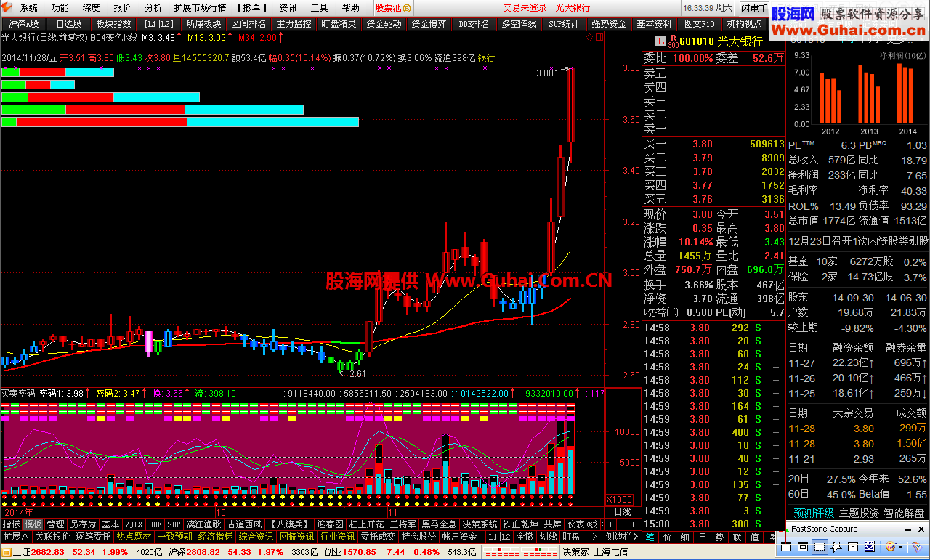Image resolution: width=930 pixels, height=560 pixels.
Task: Open the 股票池 stock pool
Action: (393, 8)
